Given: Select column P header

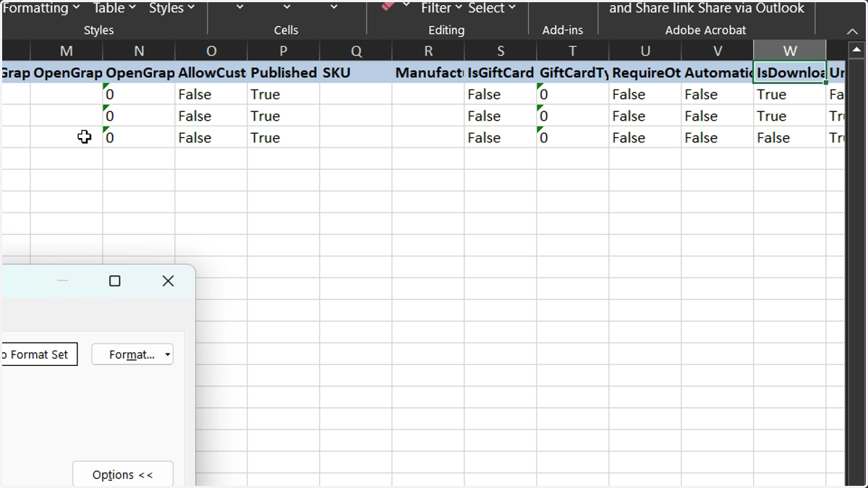Looking at the screenshot, I should point(284,51).
